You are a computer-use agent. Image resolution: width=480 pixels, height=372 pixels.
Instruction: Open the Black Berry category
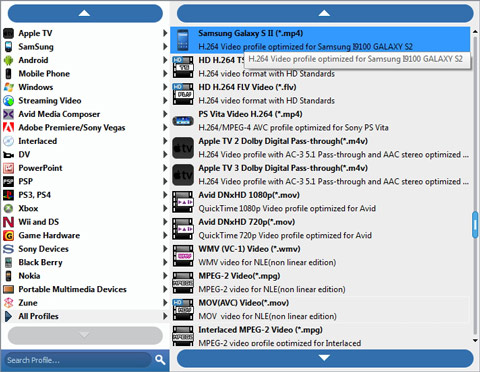click(x=85, y=262)
